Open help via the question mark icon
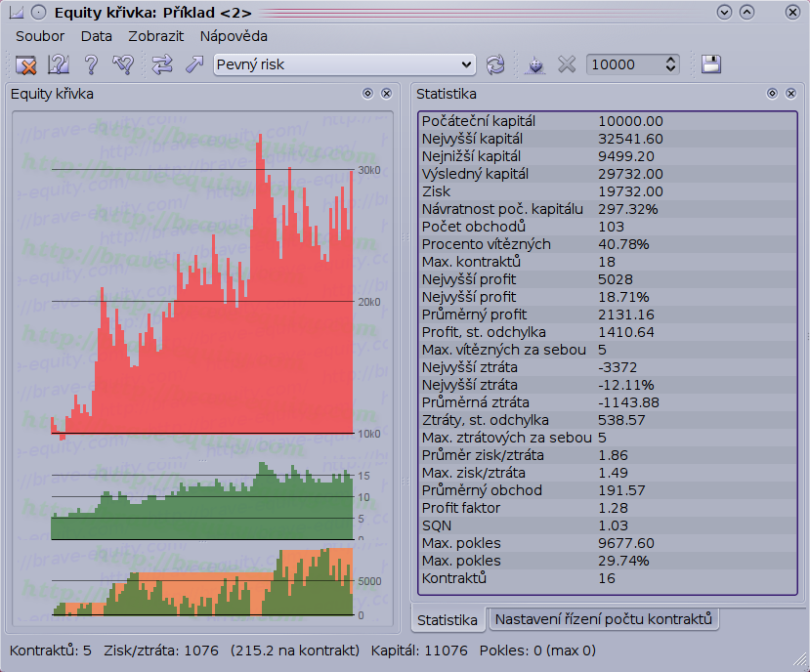 91,64
